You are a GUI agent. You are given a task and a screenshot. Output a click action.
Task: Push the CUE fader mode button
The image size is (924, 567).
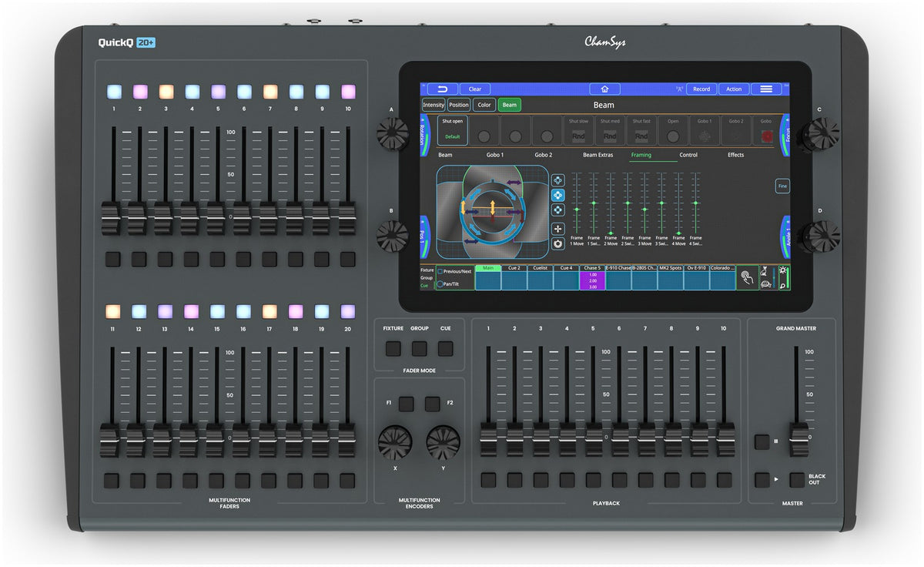click(x=446, y=349)
